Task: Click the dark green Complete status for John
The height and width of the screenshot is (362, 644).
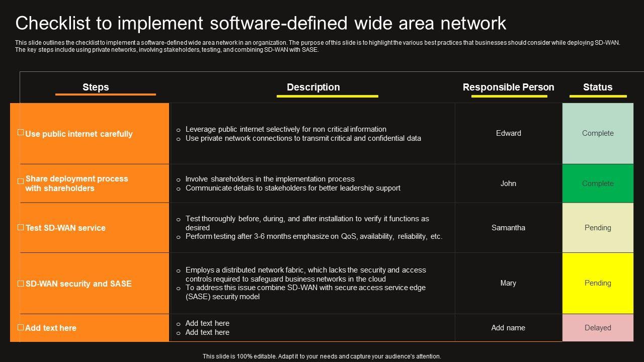Action: point(598,184)
